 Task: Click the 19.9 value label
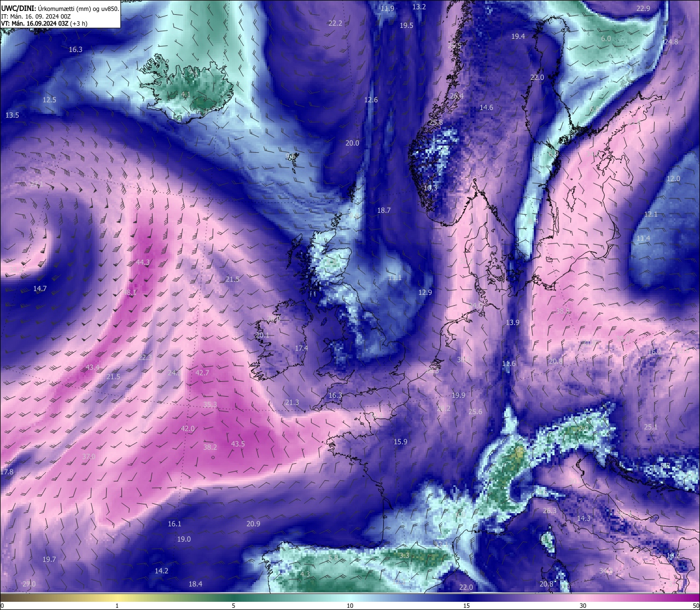458,395
